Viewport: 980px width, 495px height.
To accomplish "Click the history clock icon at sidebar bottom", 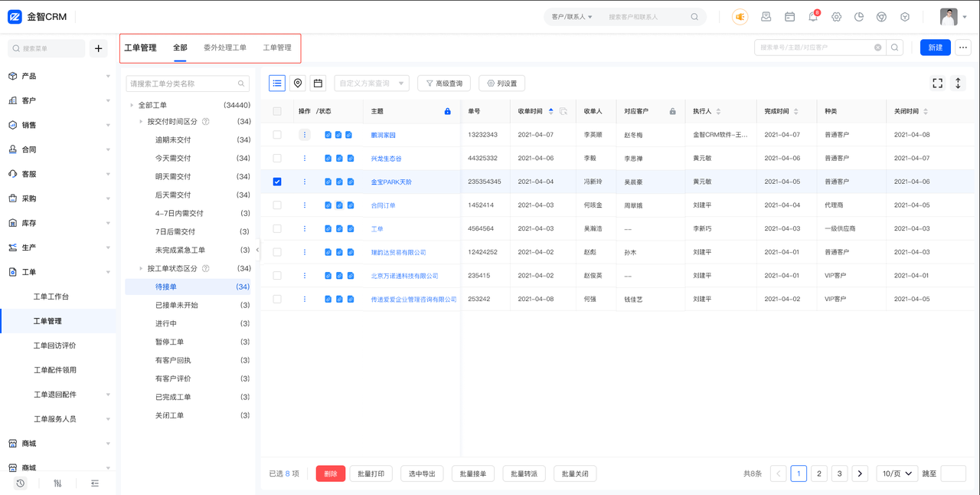I will tap(21, 484).
